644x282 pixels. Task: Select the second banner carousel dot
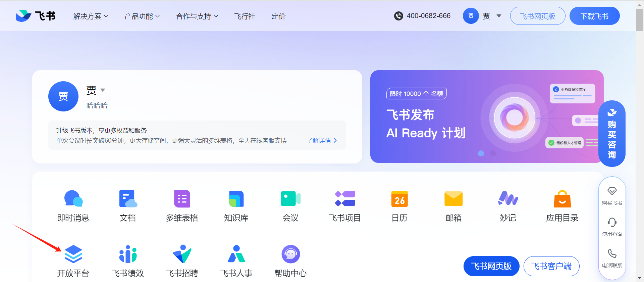tap(493, 153)
